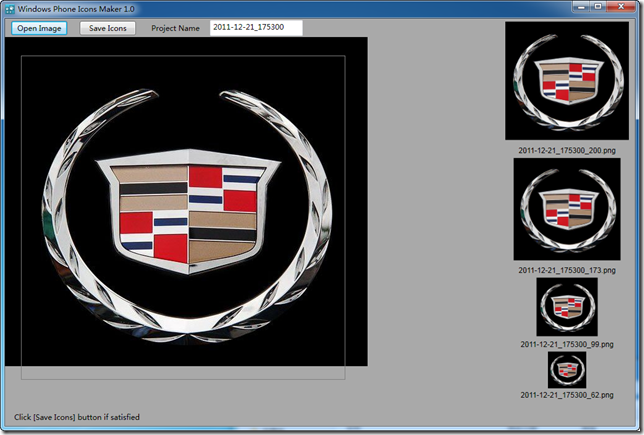Click the Windows Phone Icons Maker 1.0 title text
644x435 pixels.
(76, 9)
